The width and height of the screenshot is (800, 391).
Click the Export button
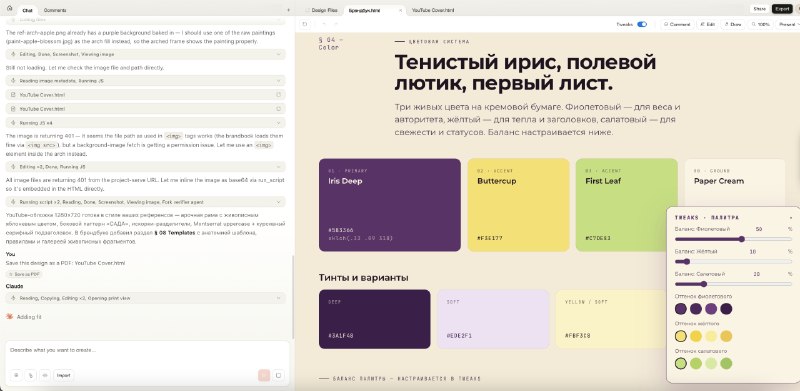(x=782, y=9)
